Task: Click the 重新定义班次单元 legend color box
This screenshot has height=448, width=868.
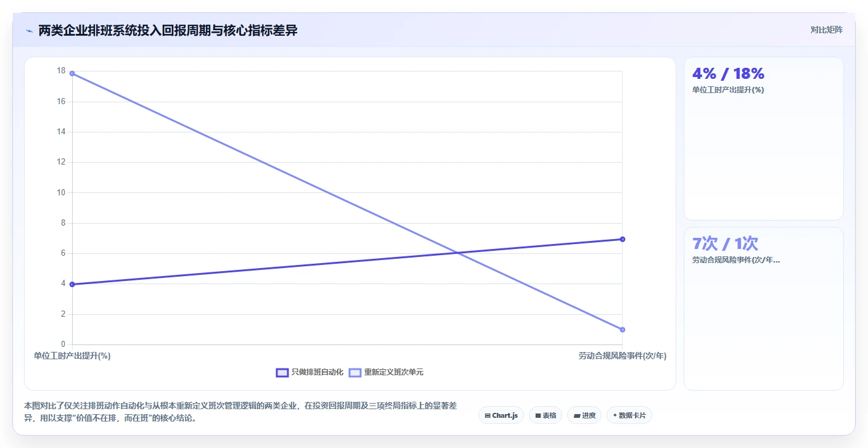Action: [355, 372]
